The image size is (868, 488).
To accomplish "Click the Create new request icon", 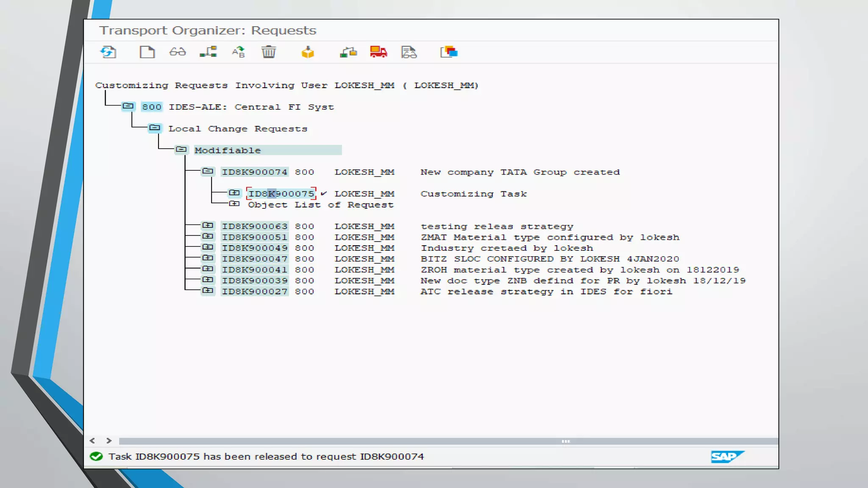I will coord(147,52).
